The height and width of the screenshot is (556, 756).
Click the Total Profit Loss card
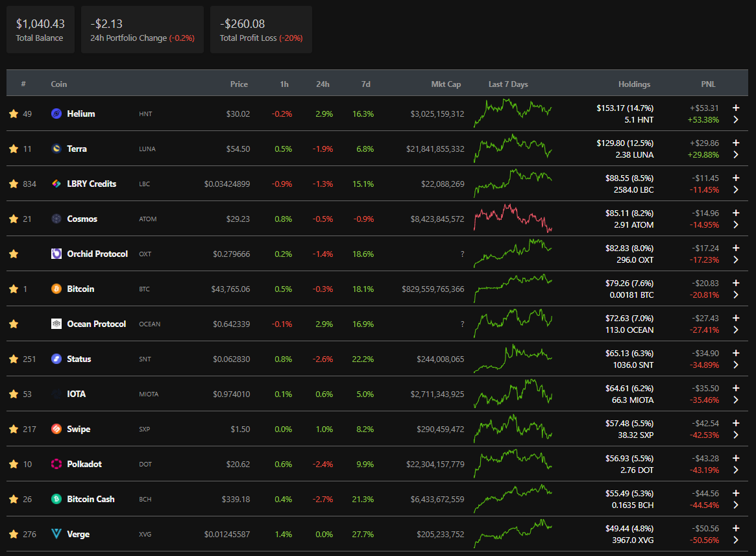(261, 29)
